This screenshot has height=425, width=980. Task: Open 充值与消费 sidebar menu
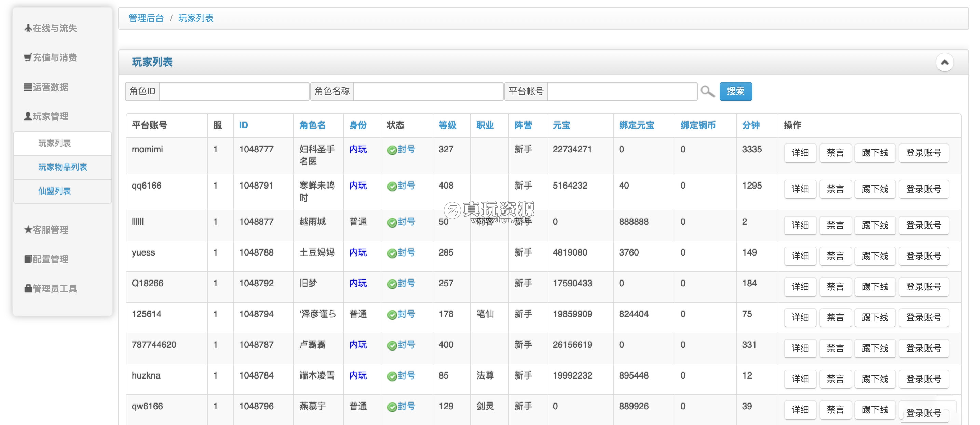coord(51,57)
